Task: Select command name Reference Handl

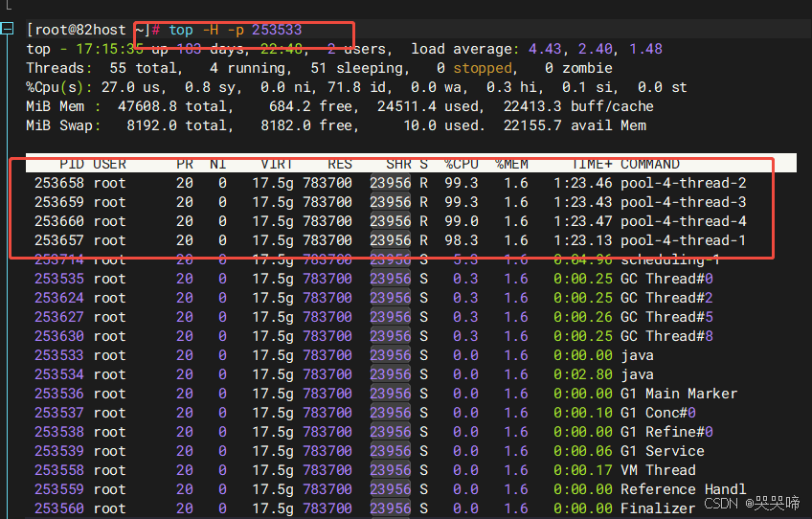Action: (684, 490)
